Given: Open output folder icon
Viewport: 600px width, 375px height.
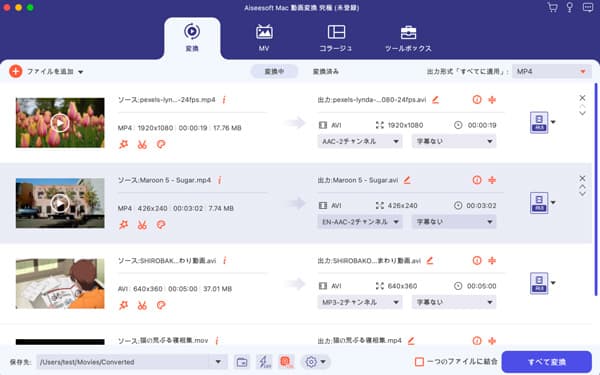Looking at the screenshot, I should tap(242, 362).
